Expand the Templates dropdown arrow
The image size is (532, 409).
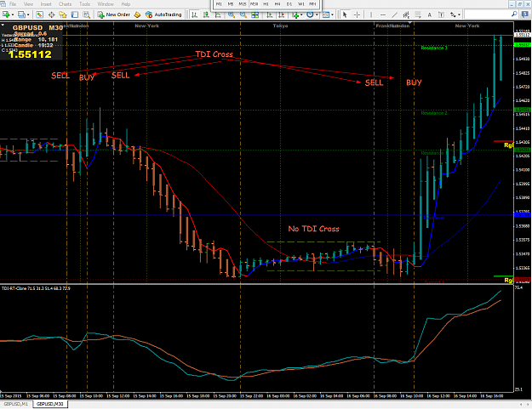pos(332,14)
